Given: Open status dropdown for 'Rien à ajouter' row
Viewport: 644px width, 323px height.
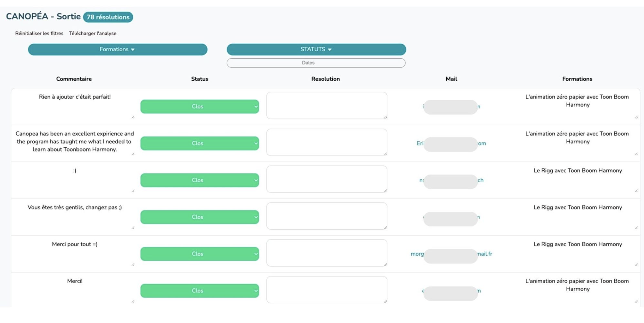Looking at the screenshot, I should click(x=199, y=106).
